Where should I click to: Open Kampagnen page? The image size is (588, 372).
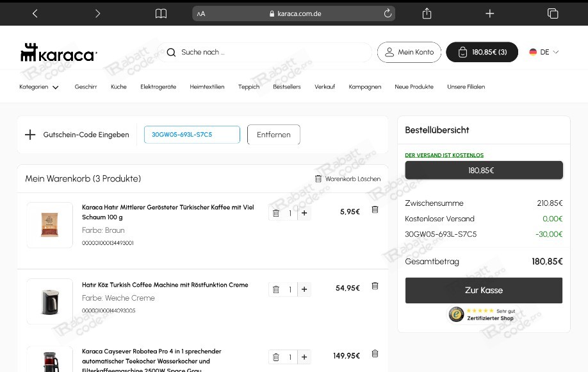[365, 87]
